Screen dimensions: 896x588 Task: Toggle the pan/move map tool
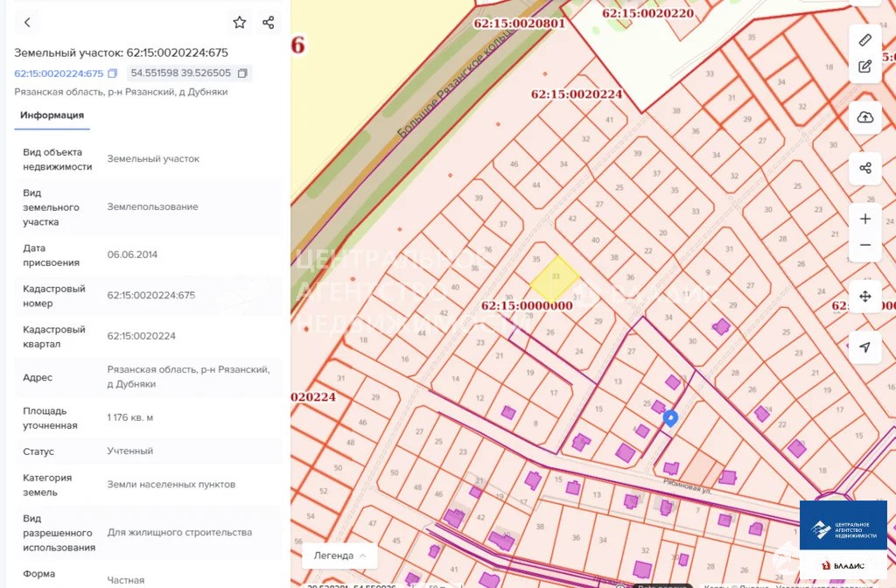click(x=864, y=297)
